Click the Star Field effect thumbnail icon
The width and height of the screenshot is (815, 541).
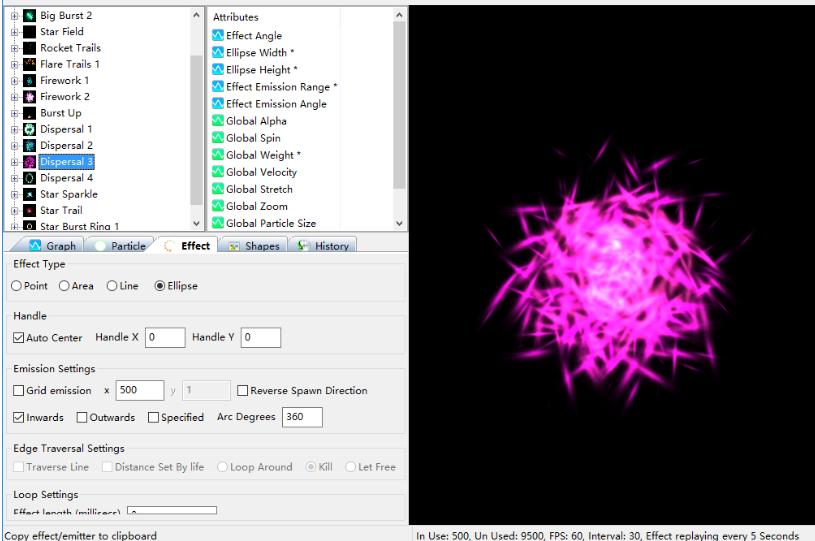click(30, 32)
